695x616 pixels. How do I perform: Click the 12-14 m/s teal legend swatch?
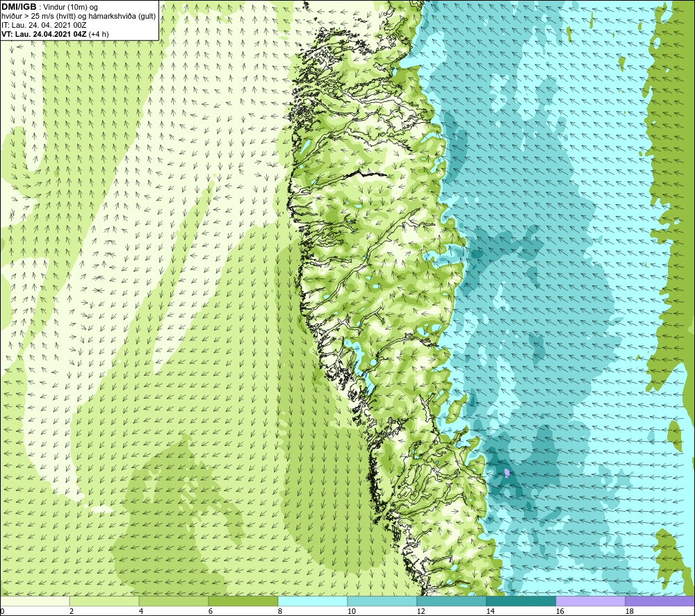point(451,601)
